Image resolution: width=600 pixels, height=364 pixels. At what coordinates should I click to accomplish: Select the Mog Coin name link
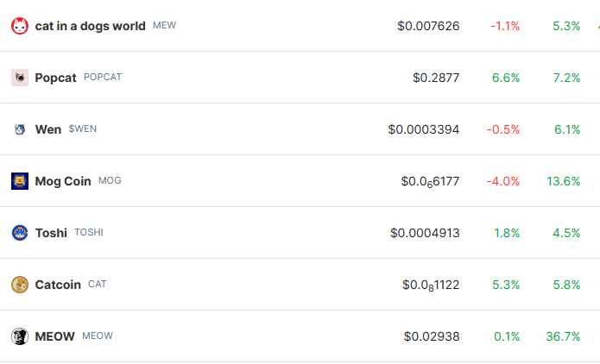[x=63, y=181]
